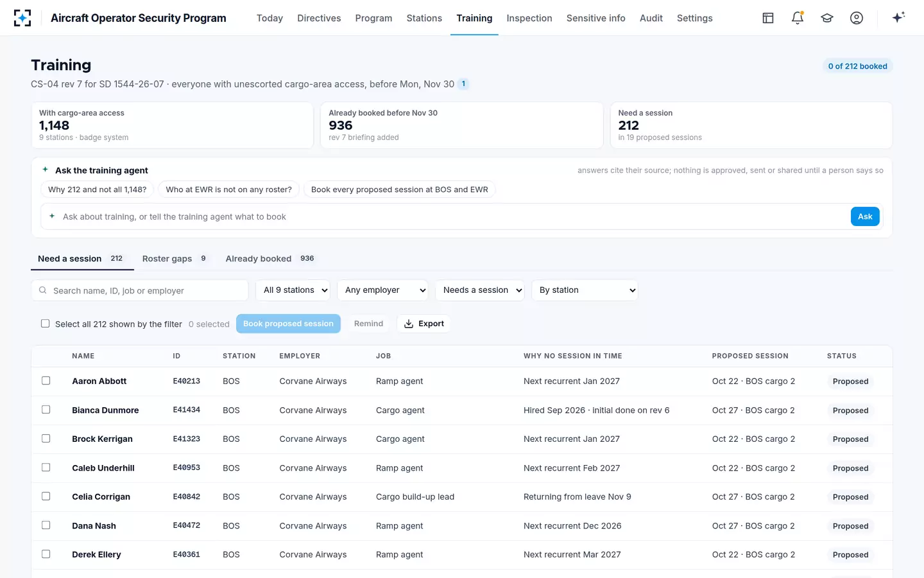Open the All 9 stations dropdown
The height and width of the screenshot is (578, 924).
click(293, 290)
